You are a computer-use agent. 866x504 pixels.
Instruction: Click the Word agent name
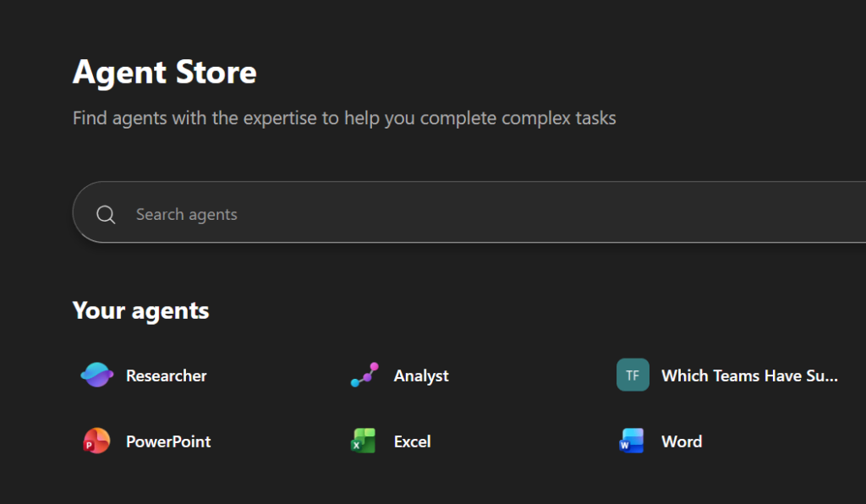pyautogui.click(x=681, y=441)
